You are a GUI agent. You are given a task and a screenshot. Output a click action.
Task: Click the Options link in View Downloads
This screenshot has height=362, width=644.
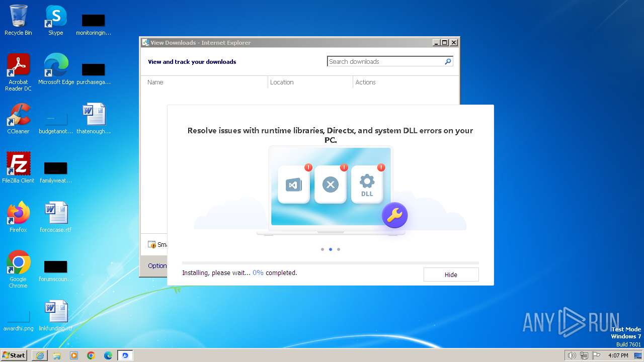tap(157, 265)
